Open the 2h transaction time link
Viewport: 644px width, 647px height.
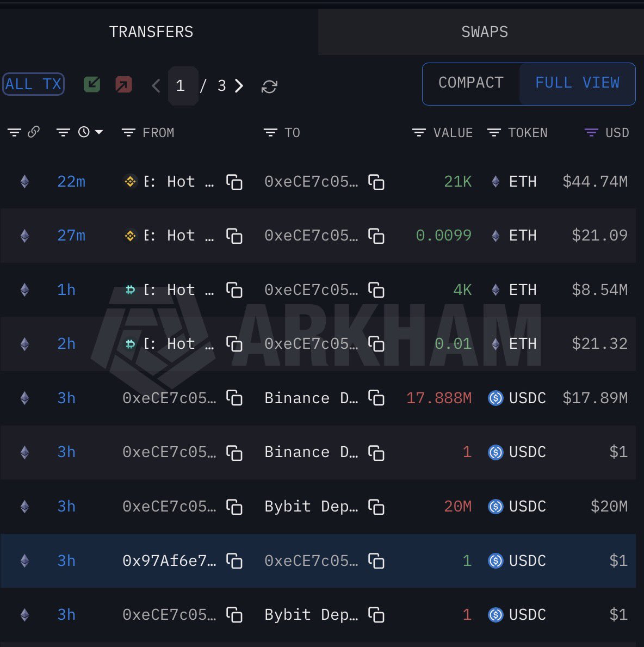66,344
